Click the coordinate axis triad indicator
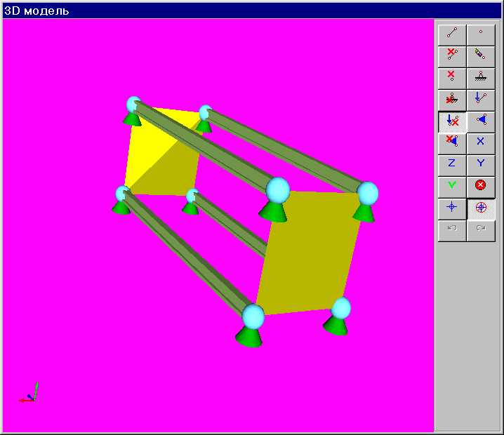Viewport: 504px width, 435px height. (x=29, y=393)
